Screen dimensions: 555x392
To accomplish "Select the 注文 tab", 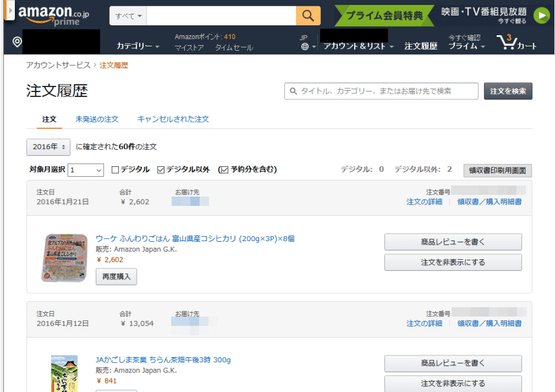I will click(49, 119).
